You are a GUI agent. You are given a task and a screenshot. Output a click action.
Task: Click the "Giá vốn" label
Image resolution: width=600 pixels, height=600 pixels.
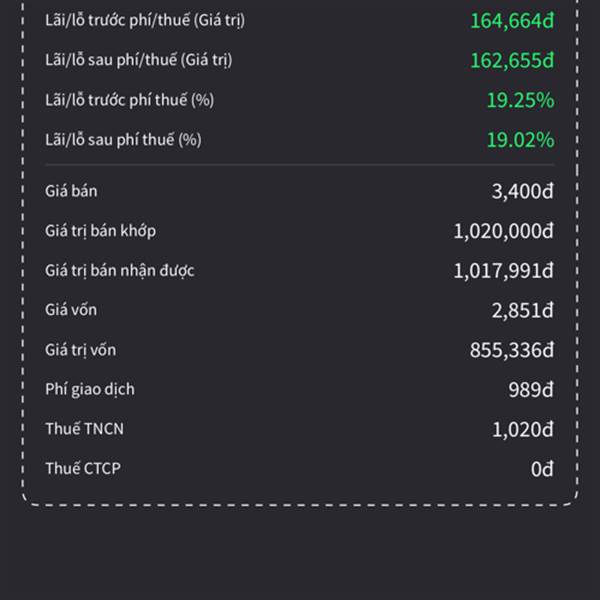click(71, 310)
